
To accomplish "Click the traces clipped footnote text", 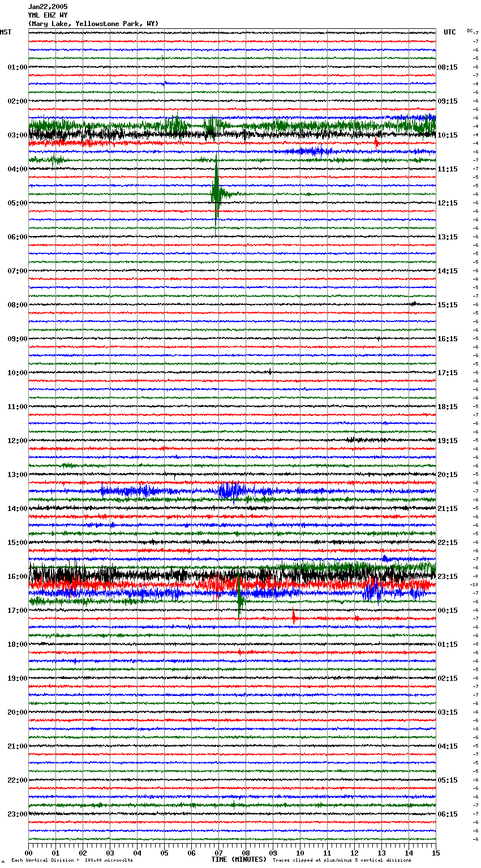I will point(342,860).
